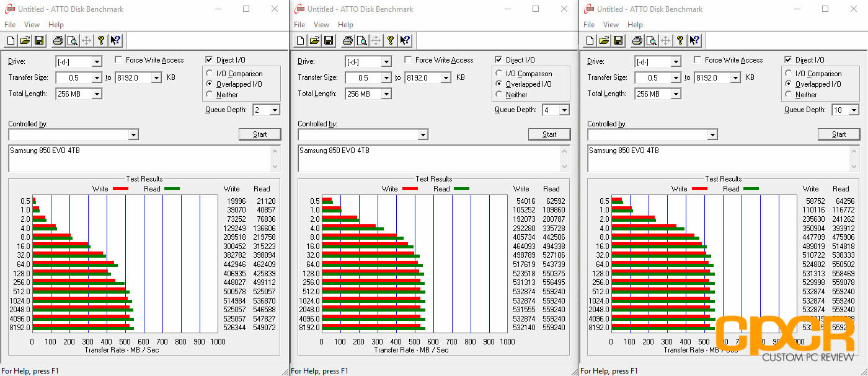Click Start button in the middle window
The image size is (868, 376).
(x=549, y=134)
